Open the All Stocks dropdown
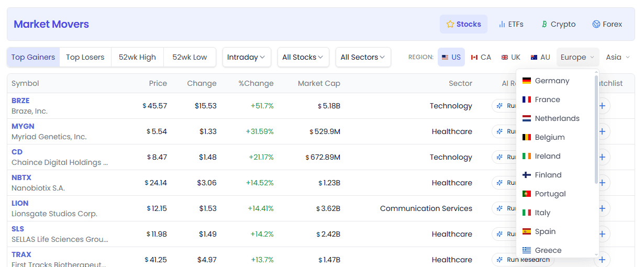 tap(303, 57)
